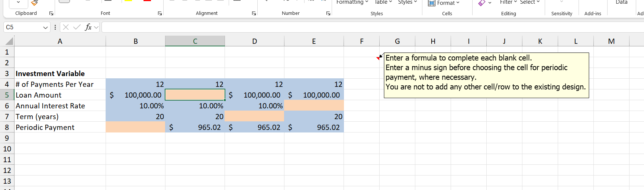Select cell E7 showing 20
The width and height of the screenshot is (644, 190).
click(314, 117)
